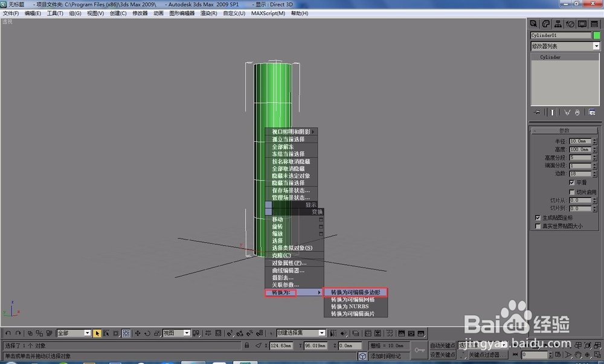Click the Mirror tool icon

333,333
